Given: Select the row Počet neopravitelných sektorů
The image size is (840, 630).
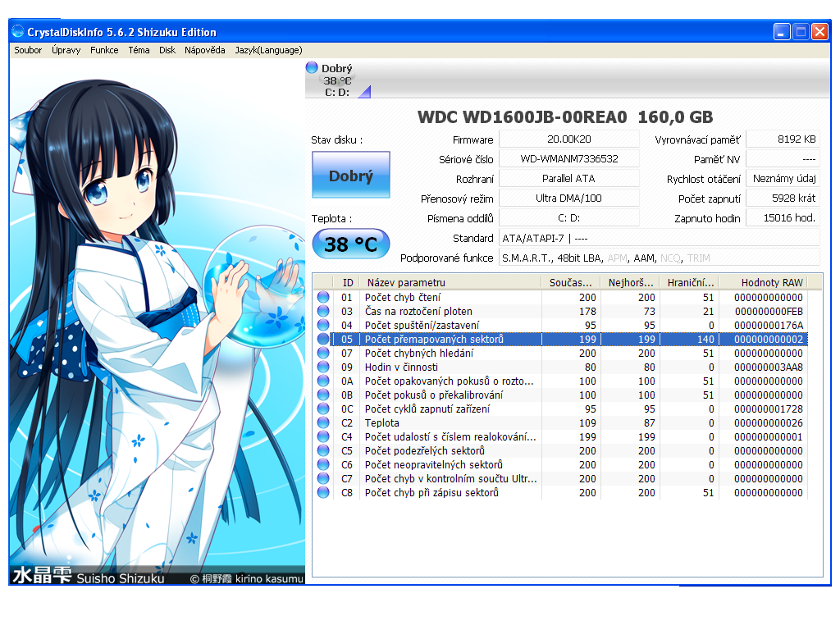Looking at the screenshot, I should click(560, 464).
